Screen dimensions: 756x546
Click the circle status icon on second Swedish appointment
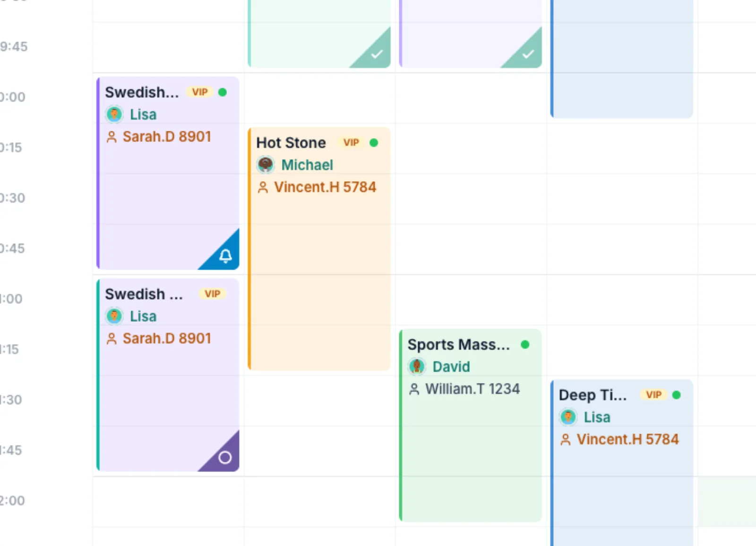[225, 457]
